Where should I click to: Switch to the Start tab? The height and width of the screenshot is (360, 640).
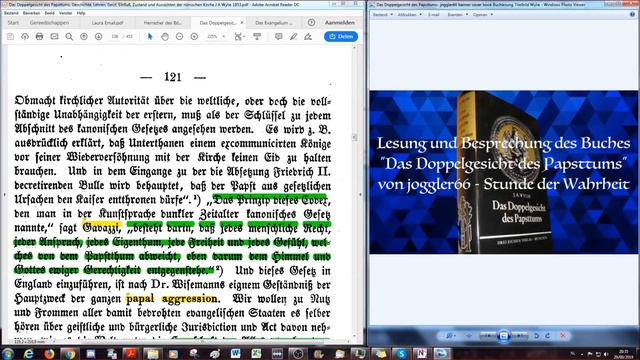click(13, 23)
